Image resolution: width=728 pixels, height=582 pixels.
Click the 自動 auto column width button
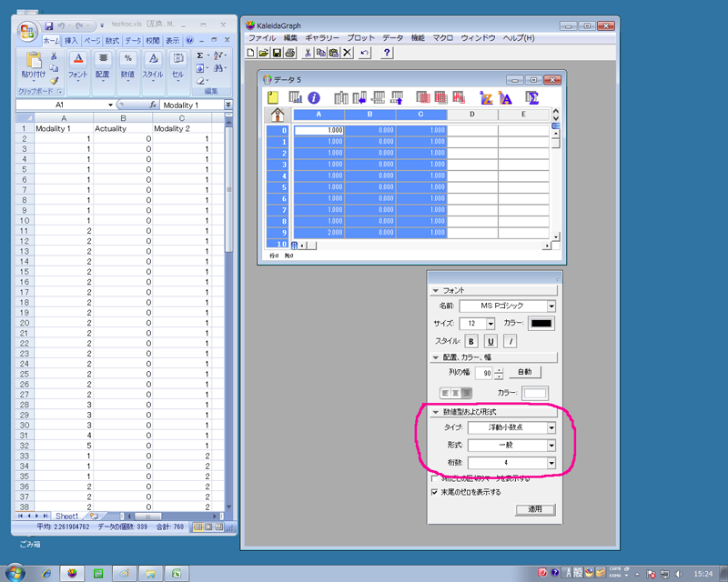(525, 372)
